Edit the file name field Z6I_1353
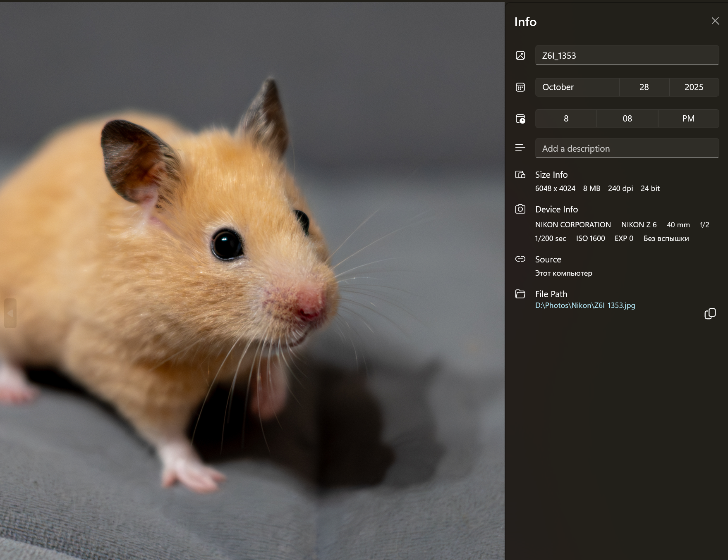This screenshot has width=728, height=560. tap(627, 55)
